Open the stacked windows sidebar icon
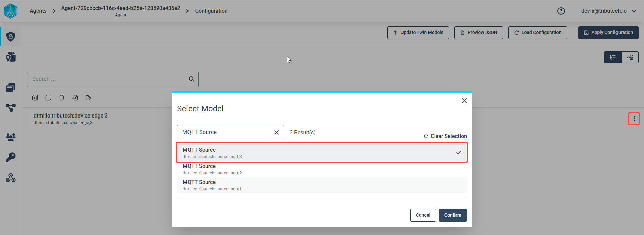The width and height of the screenshot is (644, 235). coord(11,88)
